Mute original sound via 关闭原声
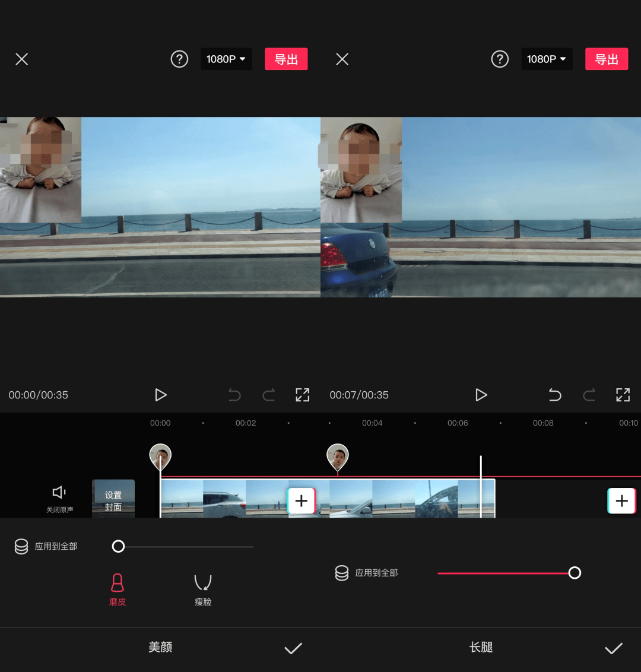Image resolution: width=641 pixels, height=672 pixels. coord(59,499)
